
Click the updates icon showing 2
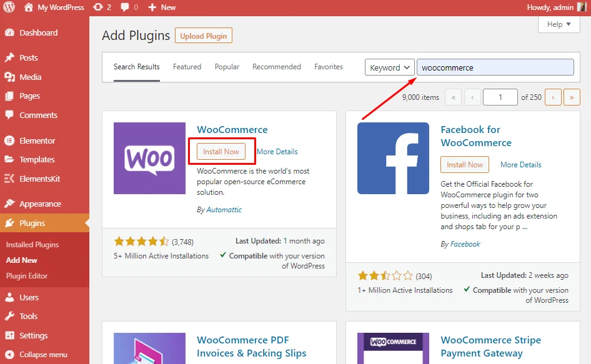[98, 7]
